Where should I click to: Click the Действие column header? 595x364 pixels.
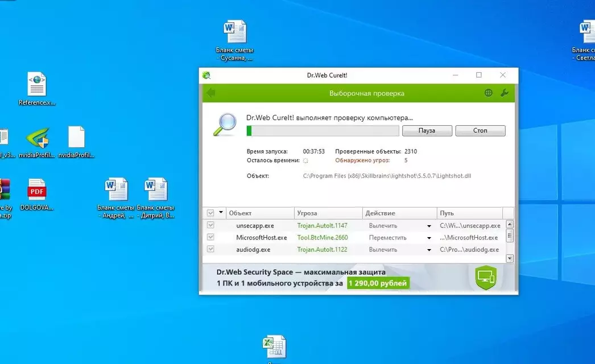pos(399,213)
